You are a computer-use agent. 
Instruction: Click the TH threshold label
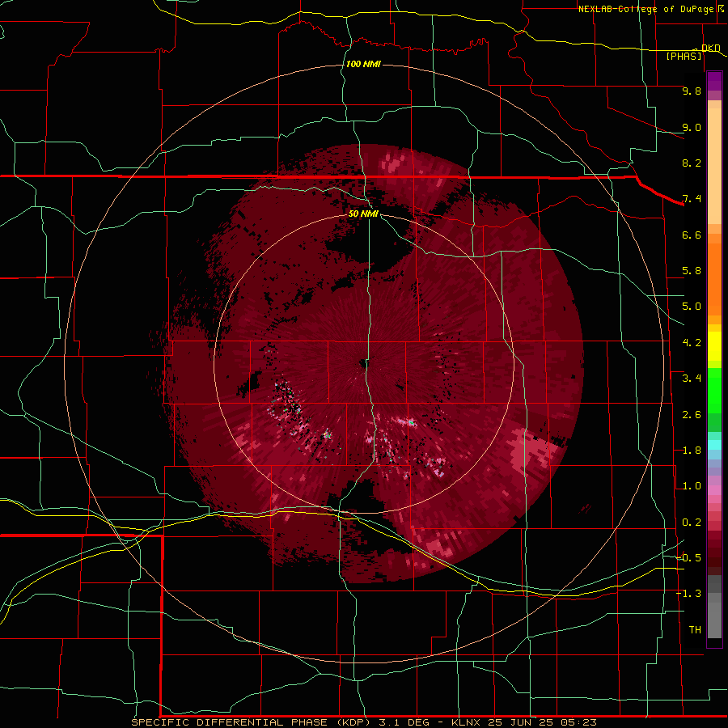tap(695, 630)
